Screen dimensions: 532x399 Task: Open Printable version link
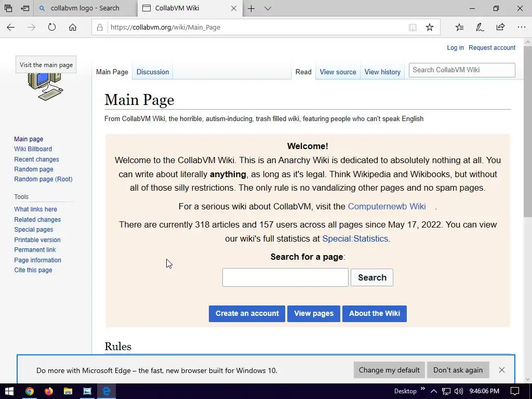click(37, 240)
